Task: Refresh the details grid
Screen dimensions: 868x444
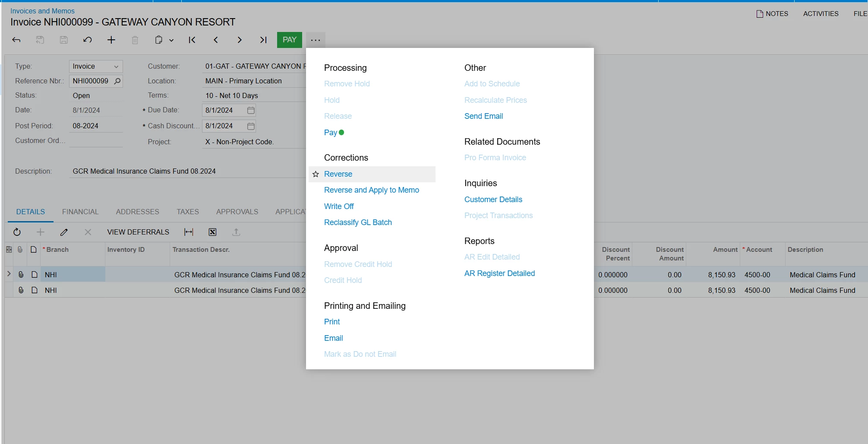Action: click(17, 232)
